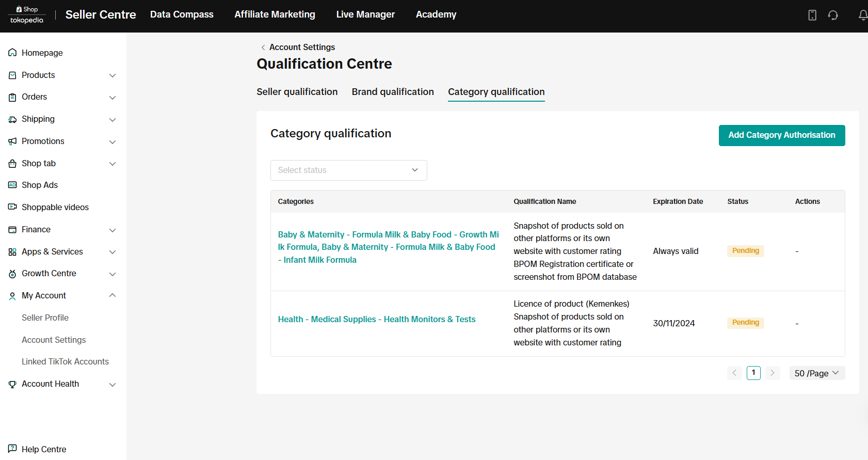The height and width of the screenshot is (460, 868).
Task: Open Health Monitors & Tests category link
Action: click(376, 320)
